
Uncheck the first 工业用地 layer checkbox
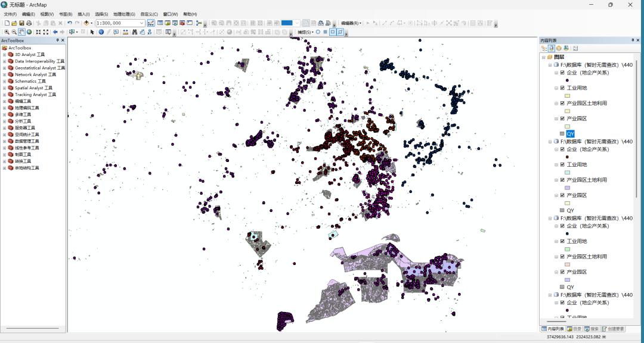562,88
